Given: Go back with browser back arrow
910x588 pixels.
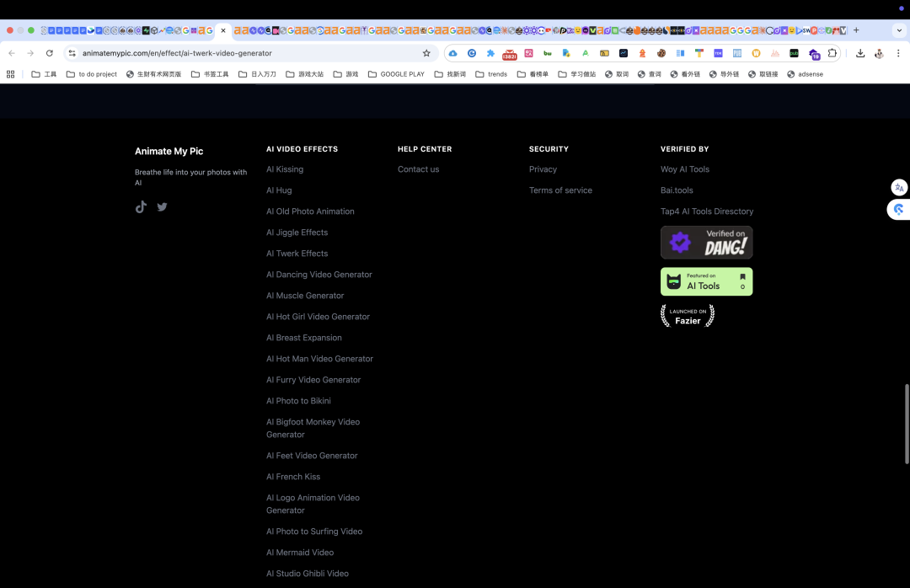Looking at the screenshot, I should click(x=12, y=53).
